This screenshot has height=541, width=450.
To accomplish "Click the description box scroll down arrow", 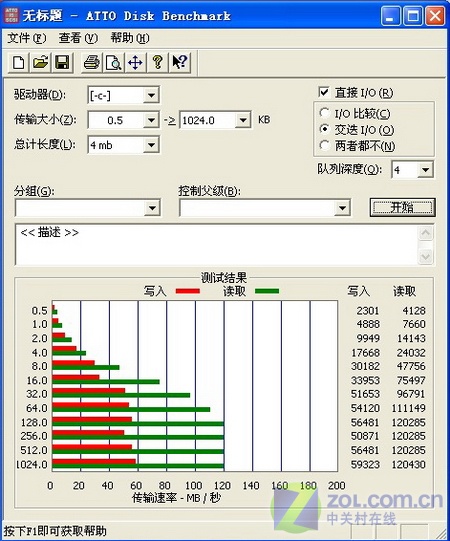I will 425,257.
